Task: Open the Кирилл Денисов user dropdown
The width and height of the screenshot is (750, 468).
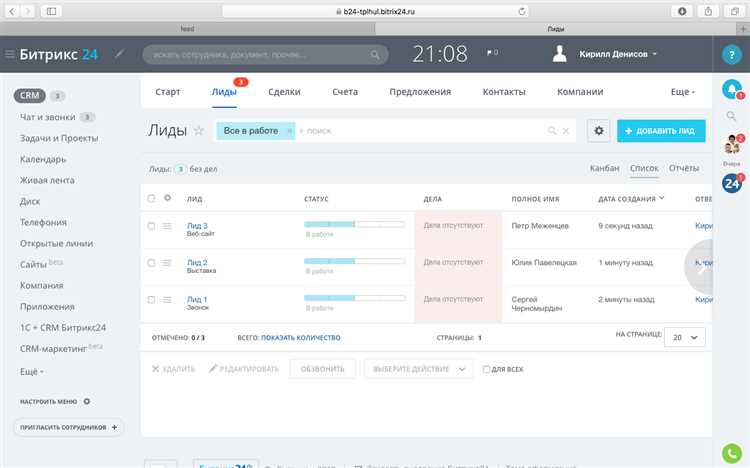Action: [x=618, y=54]
